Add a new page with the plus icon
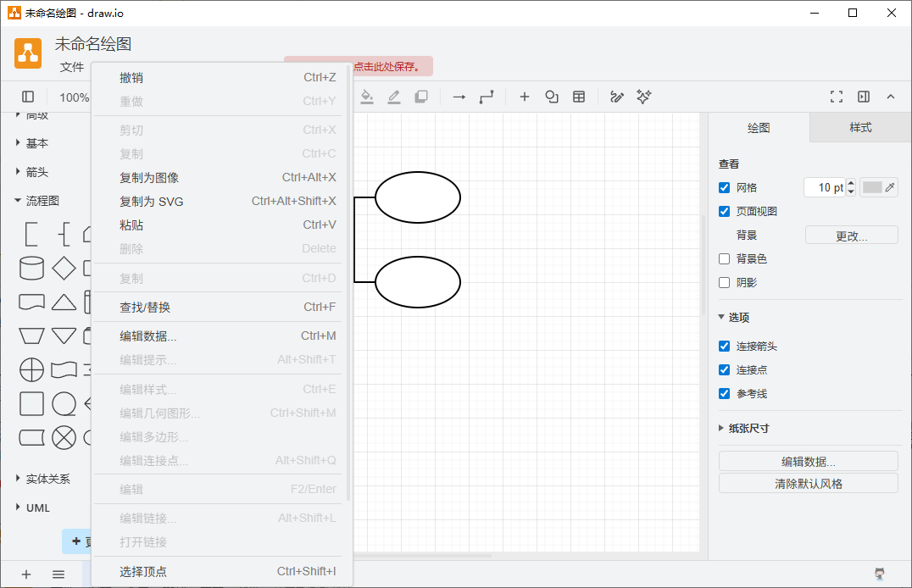Viewport: 912px width, 588px height. point(26,574)
